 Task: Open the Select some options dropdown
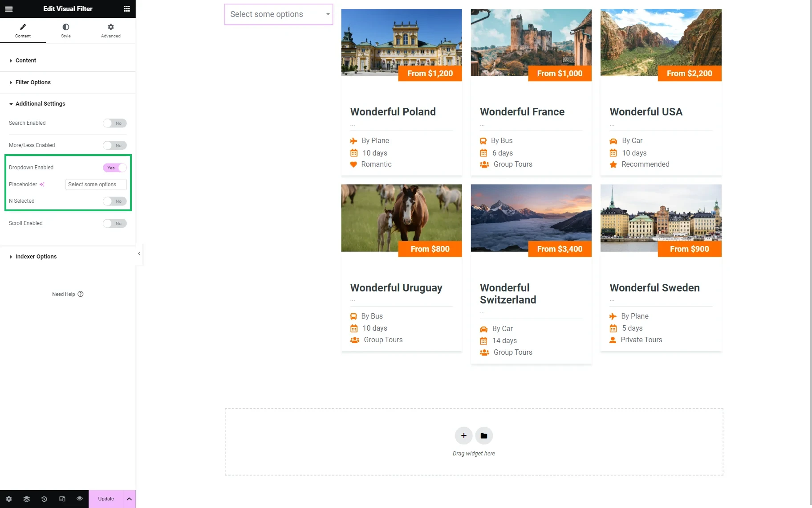click(x=279, y=14)
